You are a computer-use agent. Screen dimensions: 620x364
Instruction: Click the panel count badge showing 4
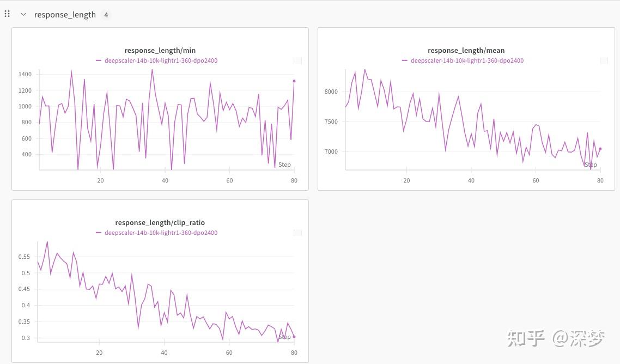[106, 15]
